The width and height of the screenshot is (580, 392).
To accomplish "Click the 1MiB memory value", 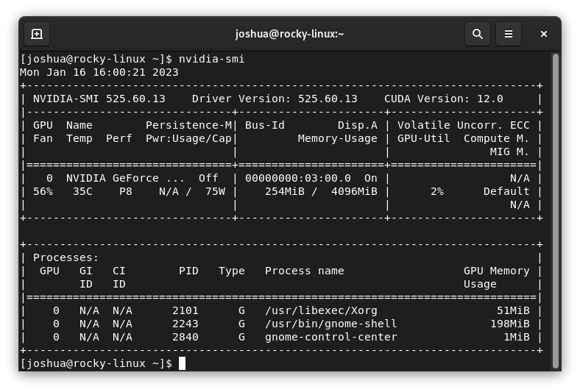I will [x=517, y=337].
